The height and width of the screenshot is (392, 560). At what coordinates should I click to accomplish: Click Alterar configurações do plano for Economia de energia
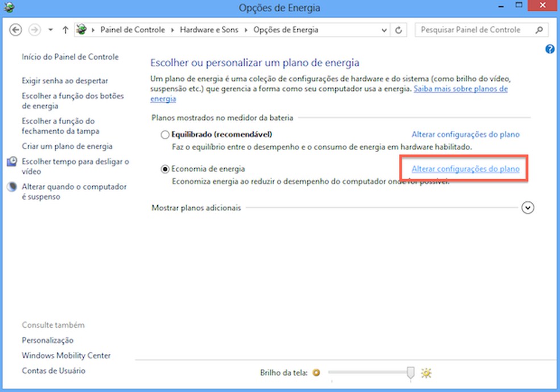466,169
